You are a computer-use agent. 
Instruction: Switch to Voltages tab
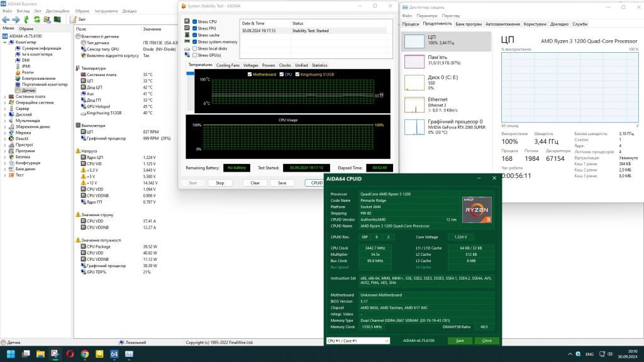coord(250,65)
